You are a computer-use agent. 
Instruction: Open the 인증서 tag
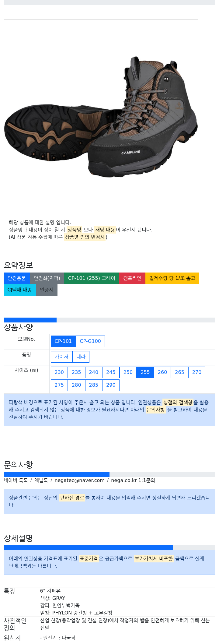(47, 290)
